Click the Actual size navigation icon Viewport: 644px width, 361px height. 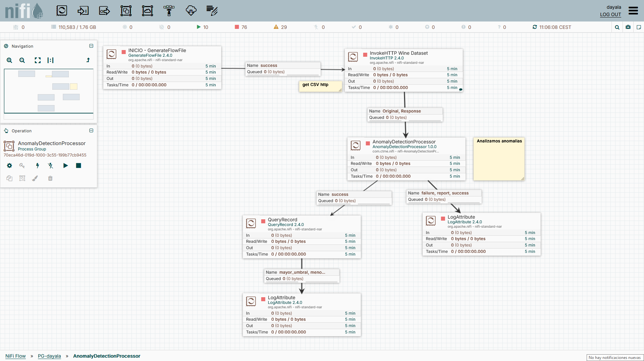(x=50, y=60)
